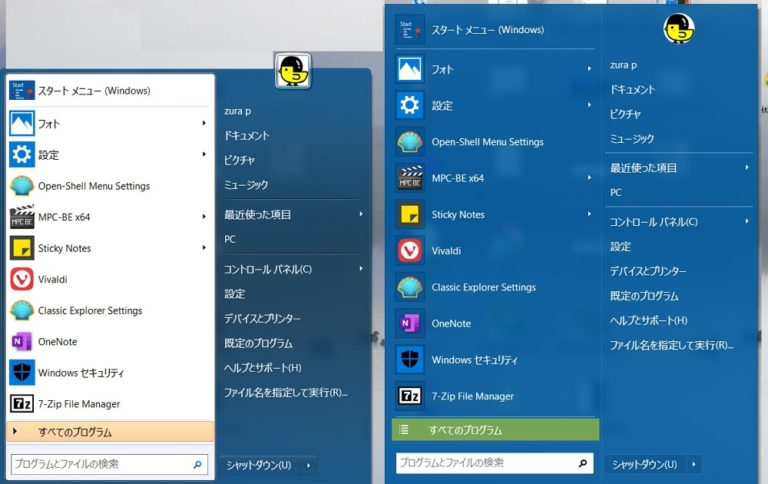
Task: Launch 7-Zip File Manager icon in left menu
Action: tap(22, 404)
